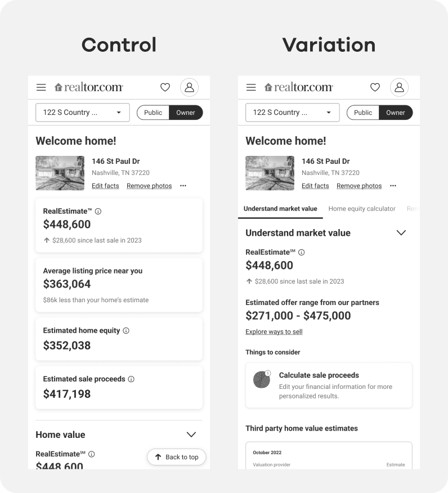Select Public toggle in Variation screen
The height and width of the screenshot is (493, 448).
363,113
